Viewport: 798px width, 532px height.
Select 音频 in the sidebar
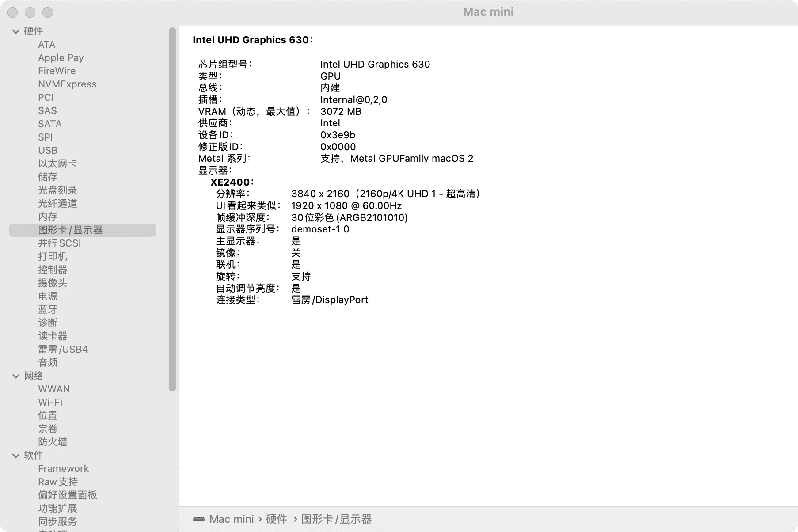[x=48, y=363]
